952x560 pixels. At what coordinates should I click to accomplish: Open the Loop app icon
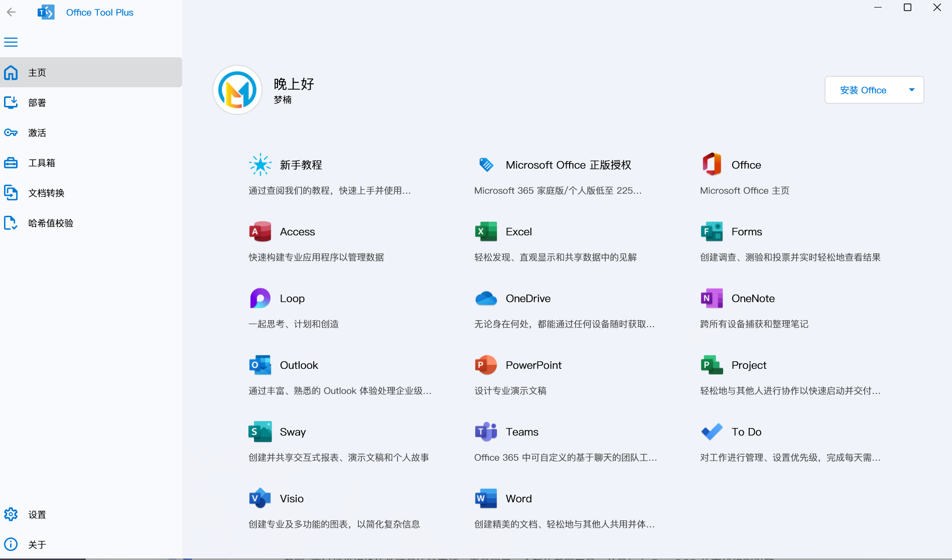(x=260, y=298)
